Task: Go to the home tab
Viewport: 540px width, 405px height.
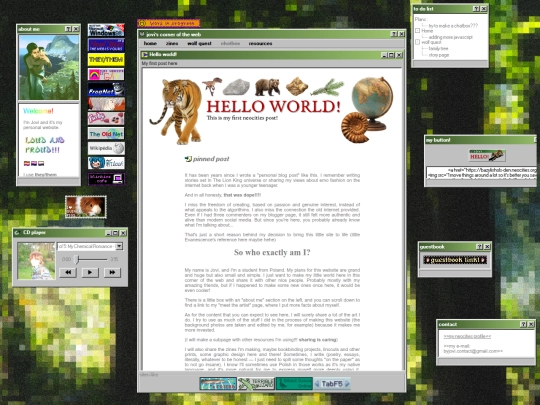Action: point(150,43)
